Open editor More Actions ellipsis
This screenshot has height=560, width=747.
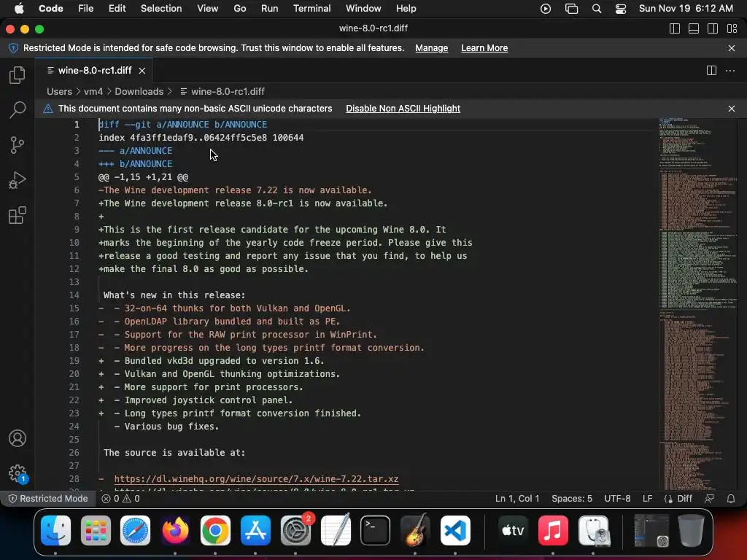pos(729,71)
